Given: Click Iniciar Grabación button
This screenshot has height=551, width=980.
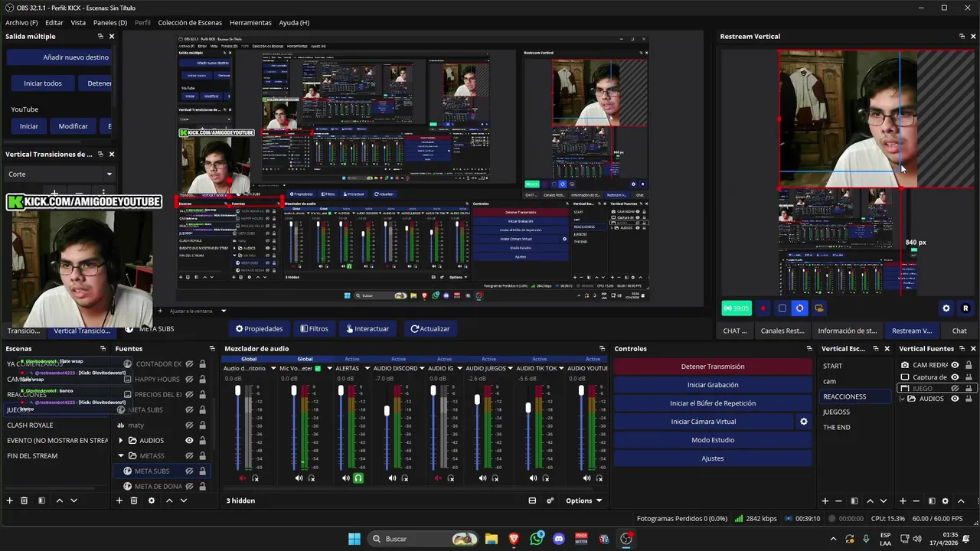Looking at the screenshot, I should coord(713,385).
